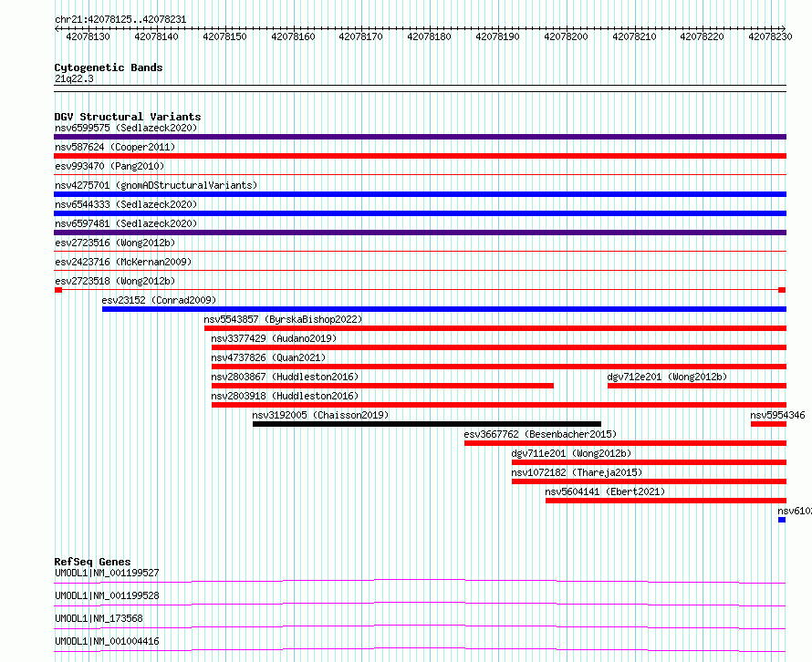Open nsv6544333 (Sedlazeck2020) label
The height and width of the screenshot is (662, 812).
click(126, 204)
